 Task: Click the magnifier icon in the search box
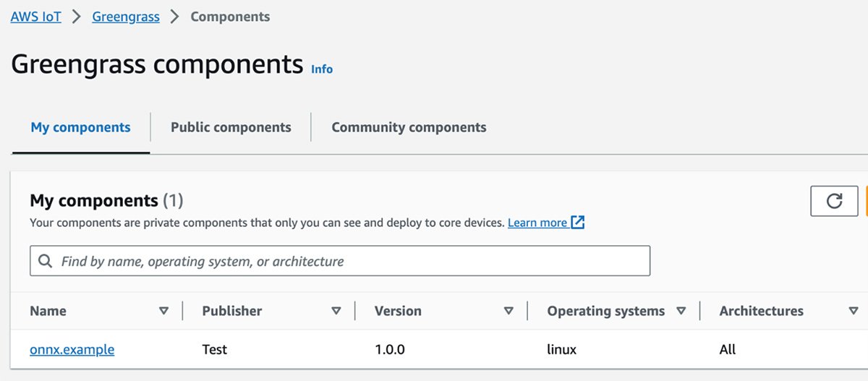[45, 261]
